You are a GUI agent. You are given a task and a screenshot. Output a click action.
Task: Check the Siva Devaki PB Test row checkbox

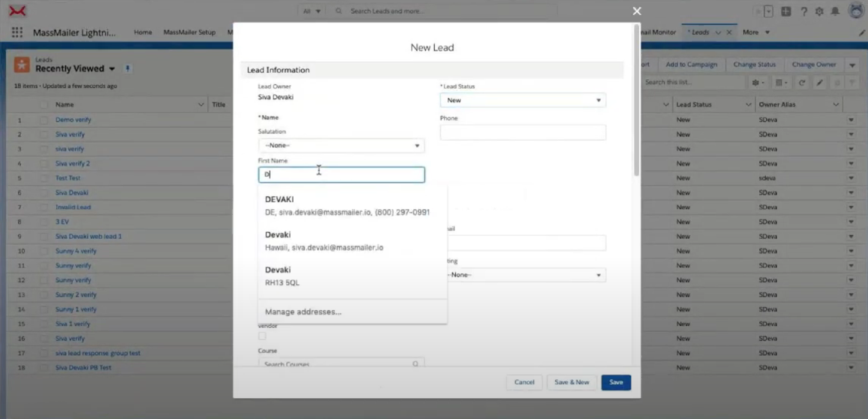43,368
